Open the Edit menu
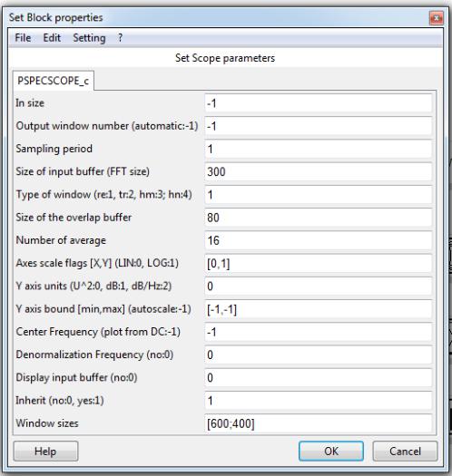 (x=52, y=38)
